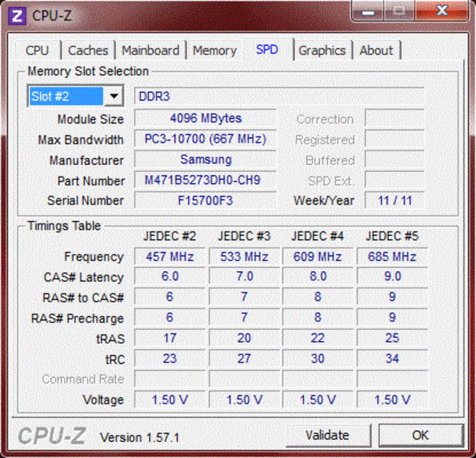Click the 457 MHz frequency cell
The height and width of the screenshot is (458, 476).
coord(170,256)
